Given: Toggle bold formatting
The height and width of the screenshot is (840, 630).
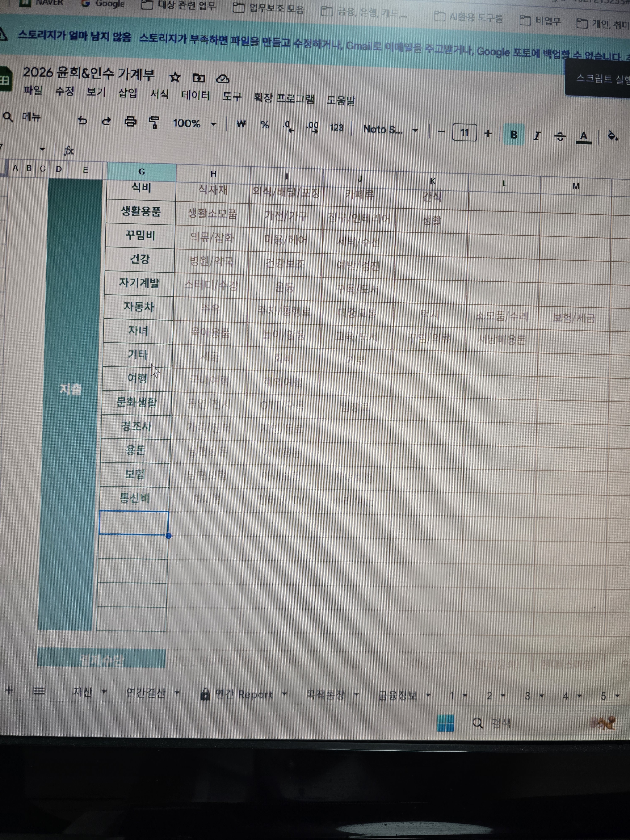Looking at the screenshot, I should click(513, 134).
